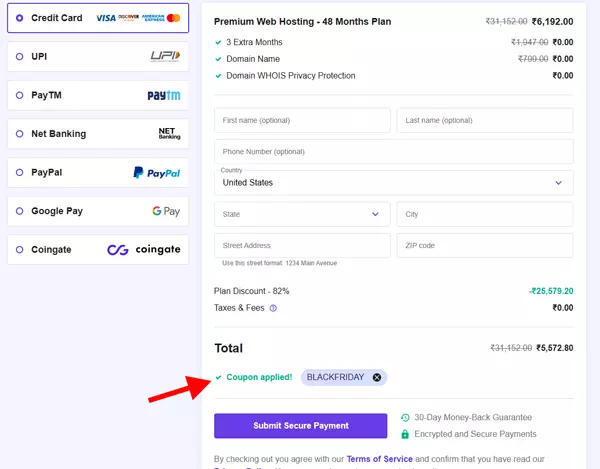
Task: Click the G Pay logo
Action: tap(166, 211)
